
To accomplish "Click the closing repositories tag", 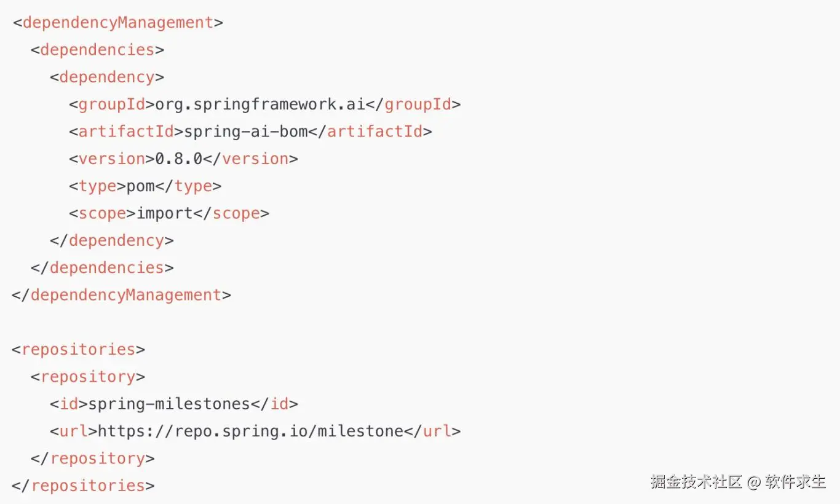I will click(x=83, y=486).
